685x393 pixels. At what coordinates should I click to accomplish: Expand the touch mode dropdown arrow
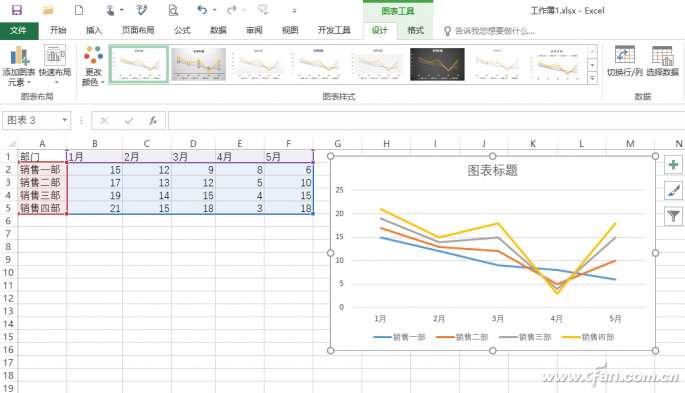coord(121,10)
